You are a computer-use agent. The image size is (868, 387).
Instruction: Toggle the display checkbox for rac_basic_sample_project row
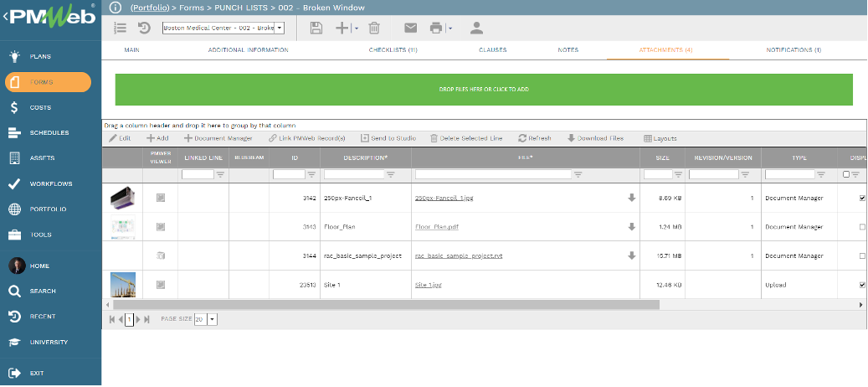click(x=862, y=255)
